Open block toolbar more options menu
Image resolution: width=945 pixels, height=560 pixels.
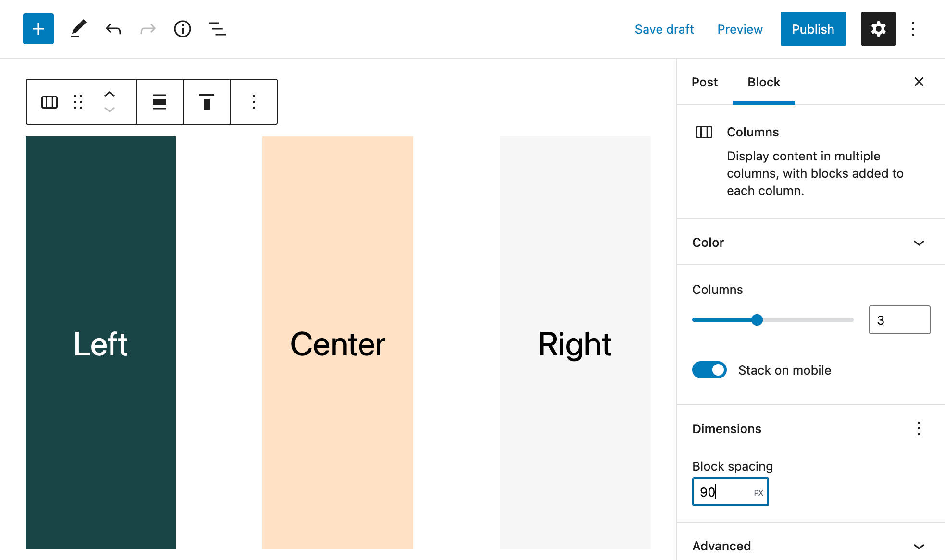(253, 102)
